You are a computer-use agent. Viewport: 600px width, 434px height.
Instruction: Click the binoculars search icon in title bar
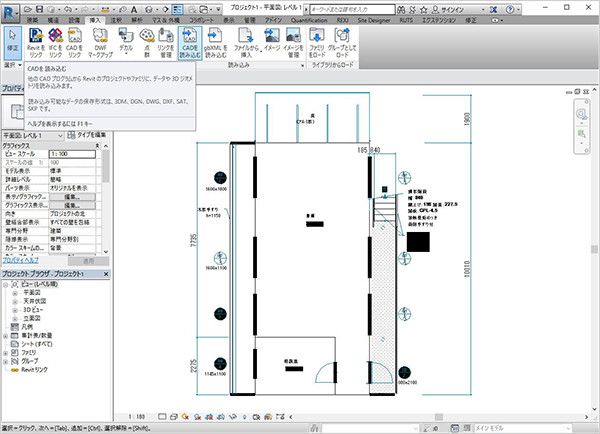click(x=401, y=10)
